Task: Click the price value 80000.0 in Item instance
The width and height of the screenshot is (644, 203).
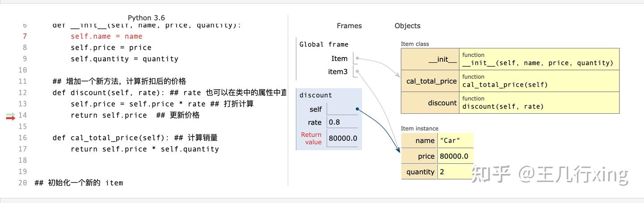Action: click(454, 156)
